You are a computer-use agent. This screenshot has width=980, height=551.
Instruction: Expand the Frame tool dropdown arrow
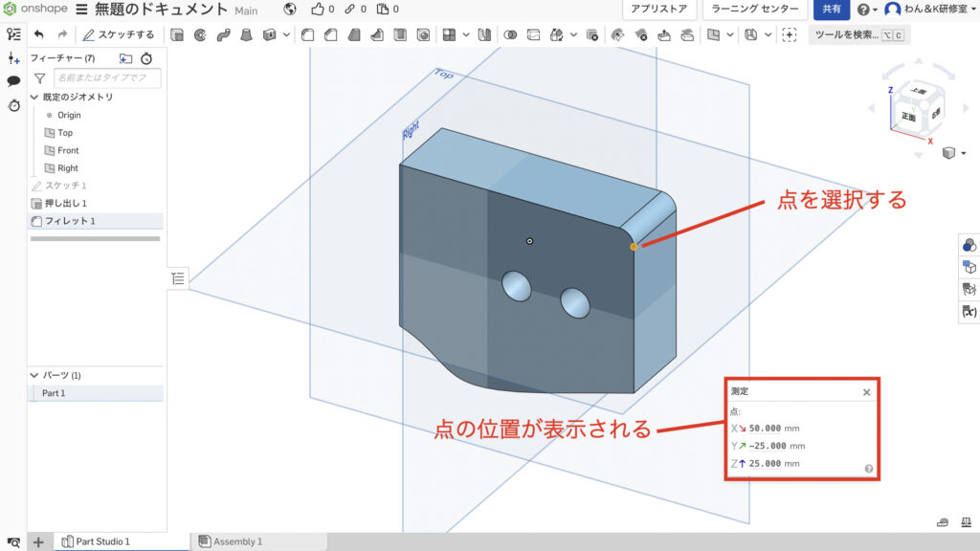click(768, 35)
